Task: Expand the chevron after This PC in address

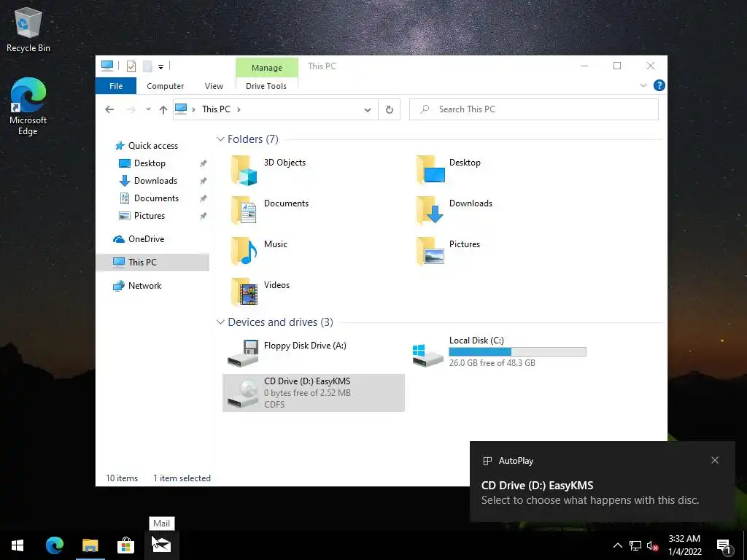Action: 239,109
